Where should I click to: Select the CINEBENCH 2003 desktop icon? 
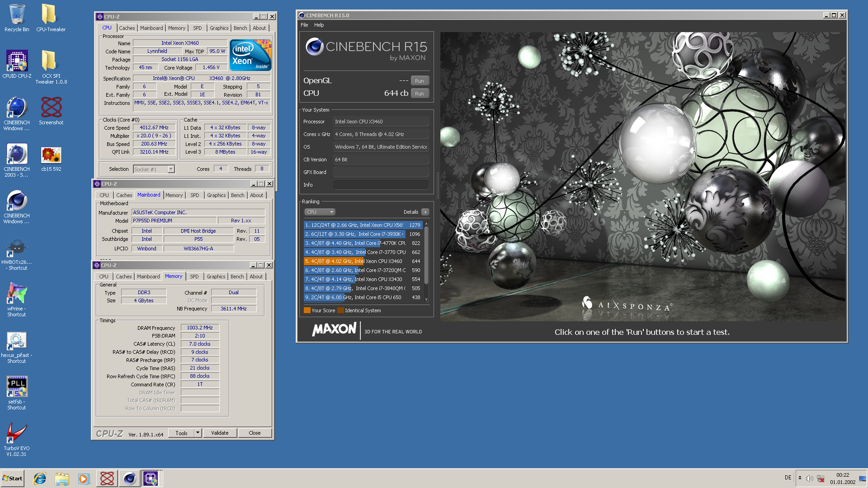[x=17, y=160]
